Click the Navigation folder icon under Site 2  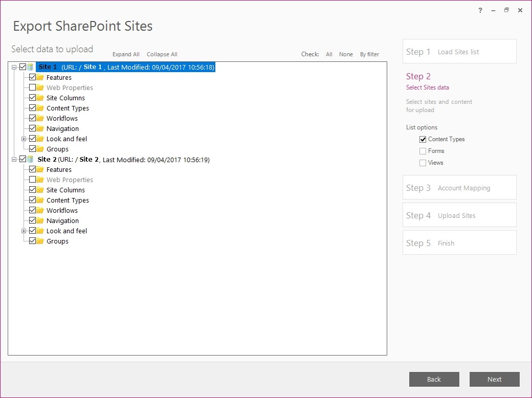40,220
